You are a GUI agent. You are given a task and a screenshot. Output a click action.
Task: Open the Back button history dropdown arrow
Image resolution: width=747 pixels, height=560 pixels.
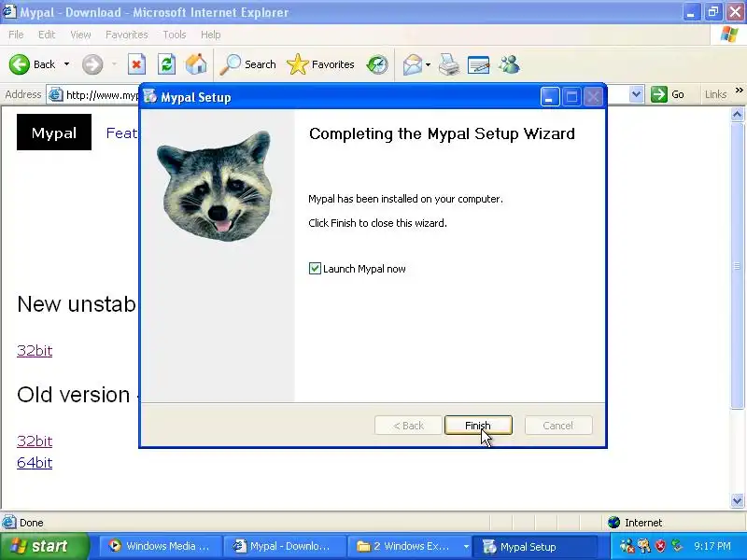(66, 64)
